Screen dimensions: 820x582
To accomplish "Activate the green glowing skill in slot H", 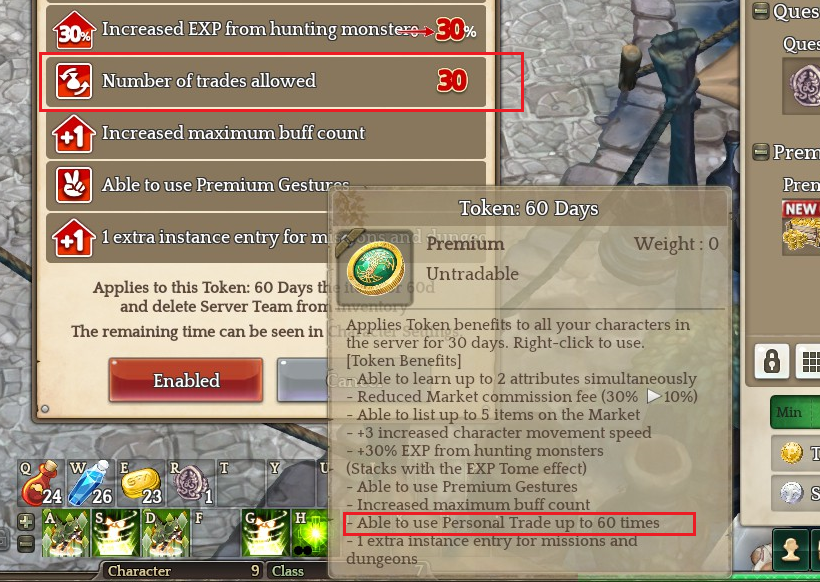I will 312,533.
